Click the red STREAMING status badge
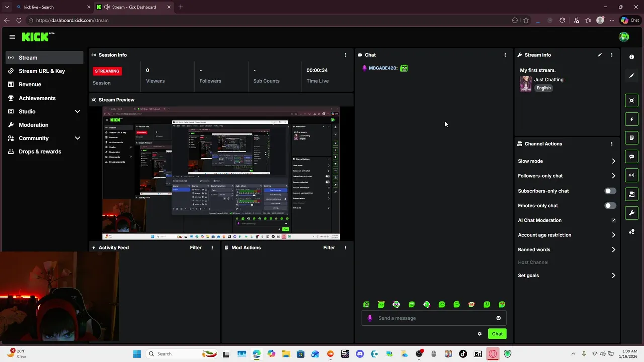 [x=107, y=71]
